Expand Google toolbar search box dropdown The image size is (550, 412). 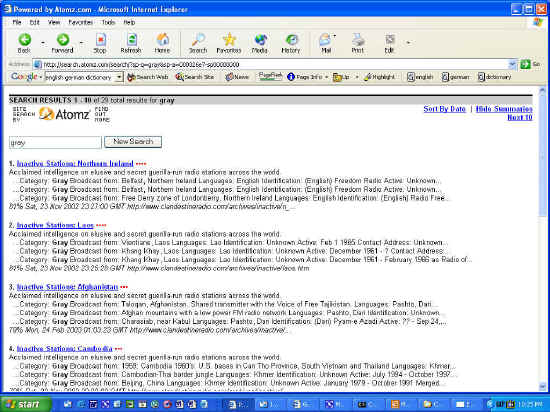(x=120, y=77)
